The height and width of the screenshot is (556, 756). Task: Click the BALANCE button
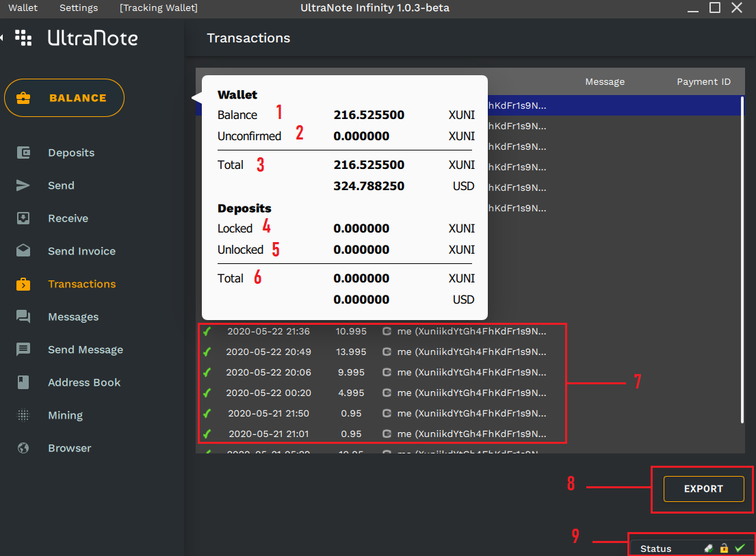pos(64,98)
